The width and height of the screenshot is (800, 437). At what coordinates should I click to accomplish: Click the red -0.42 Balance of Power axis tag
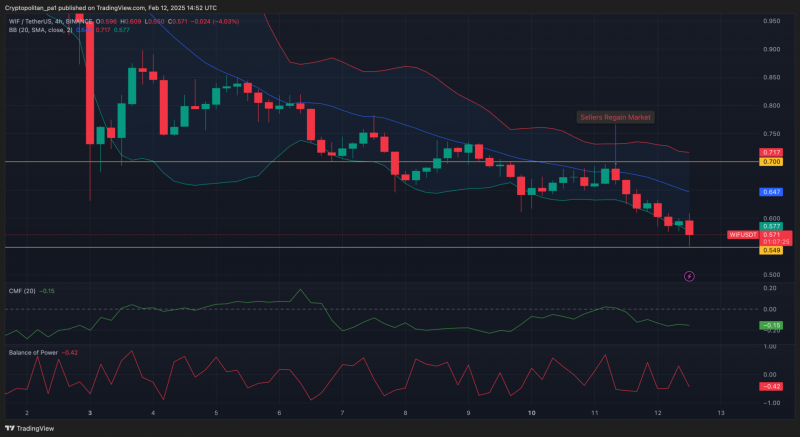(x=771, y=387)
